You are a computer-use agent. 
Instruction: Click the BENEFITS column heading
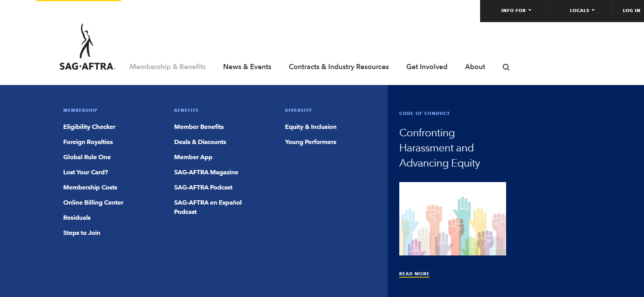(186, 110)
